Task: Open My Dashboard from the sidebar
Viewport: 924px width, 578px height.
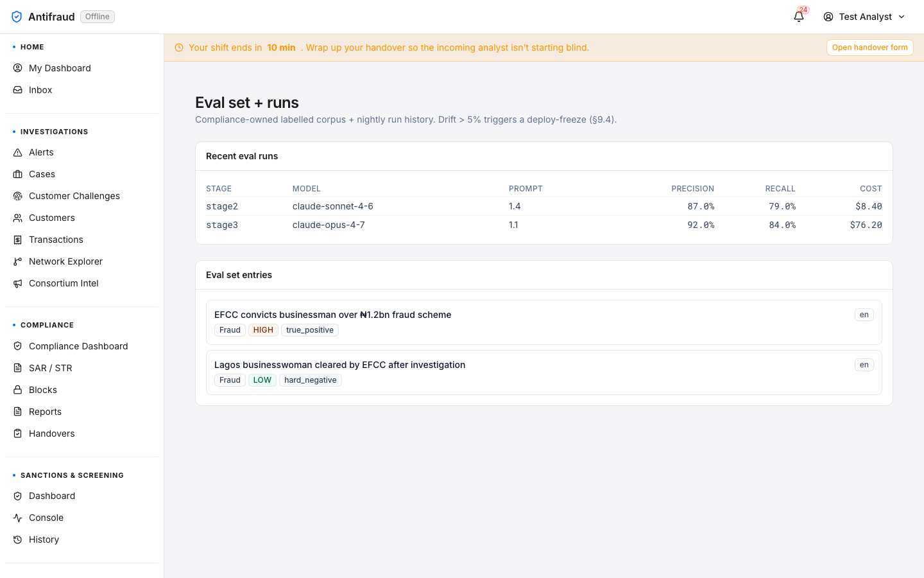Action: [81, 68]
